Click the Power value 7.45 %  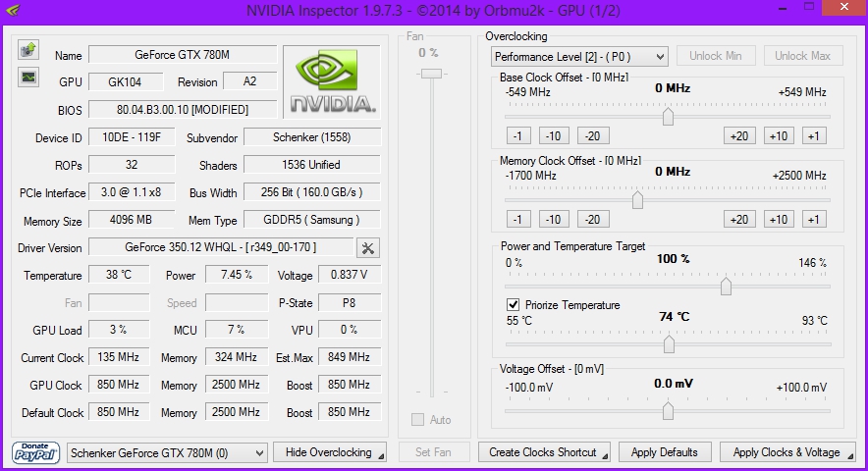(237, 275)
